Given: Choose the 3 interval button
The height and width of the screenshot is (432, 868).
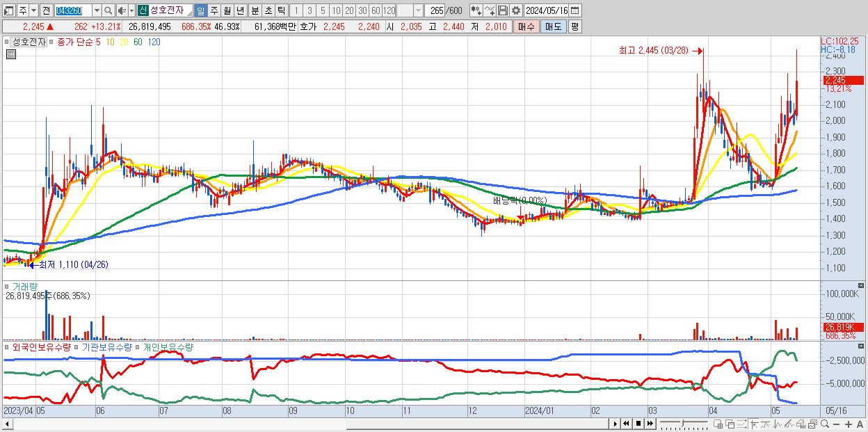Looking at the screenshot, I should (310, 11).
